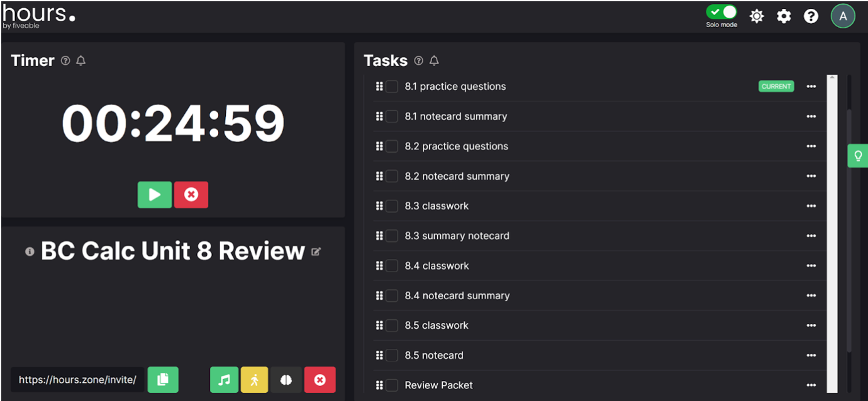Check off 8.1 notecard summary

392,116
